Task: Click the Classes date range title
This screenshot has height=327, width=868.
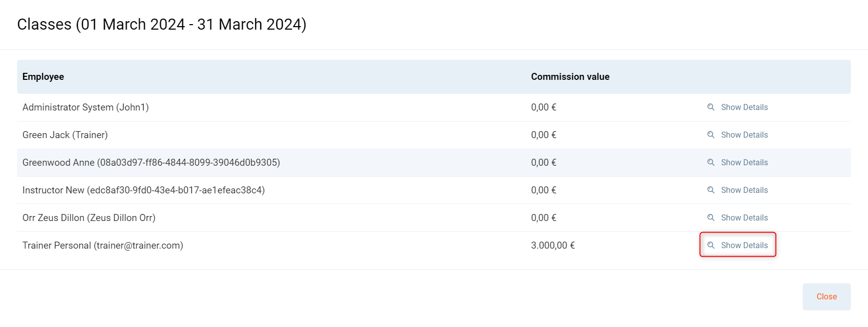Action: [162, 24]
